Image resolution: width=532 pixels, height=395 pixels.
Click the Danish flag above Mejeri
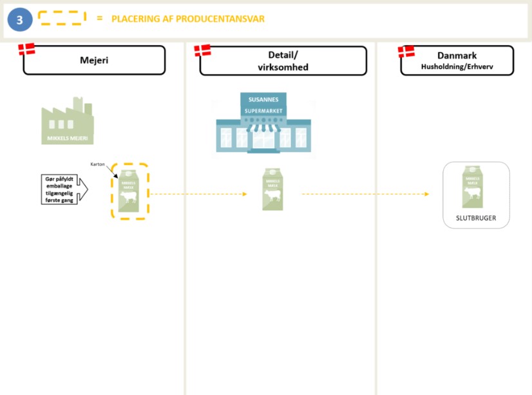click(26, 50)
